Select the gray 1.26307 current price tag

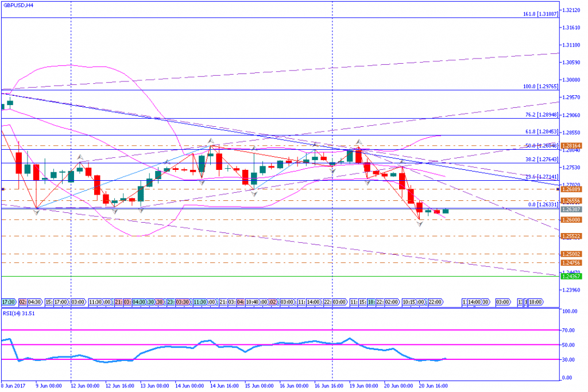(x=571, y=210)
